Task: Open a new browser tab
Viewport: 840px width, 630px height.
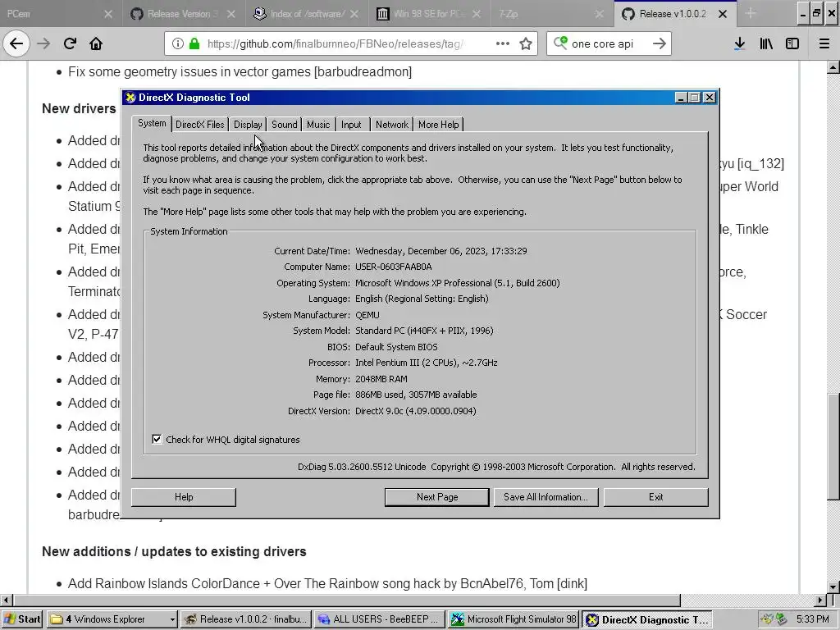Action: (751, 14)
